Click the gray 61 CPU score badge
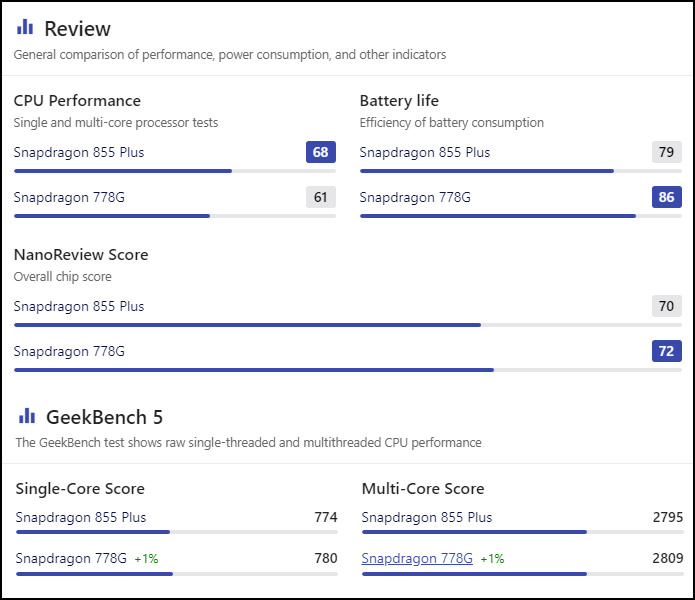 pos(320,197)
